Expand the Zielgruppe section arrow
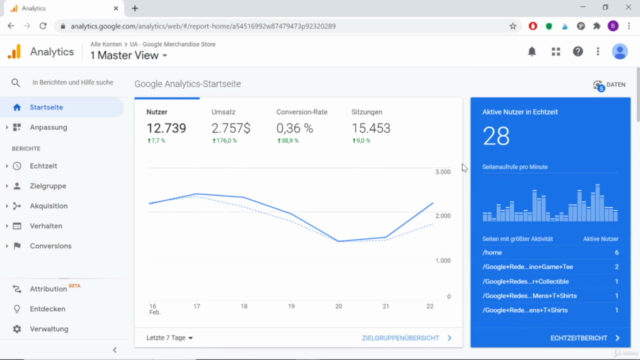Viewport: 640px width, 360px height. [x=7, y=186]
